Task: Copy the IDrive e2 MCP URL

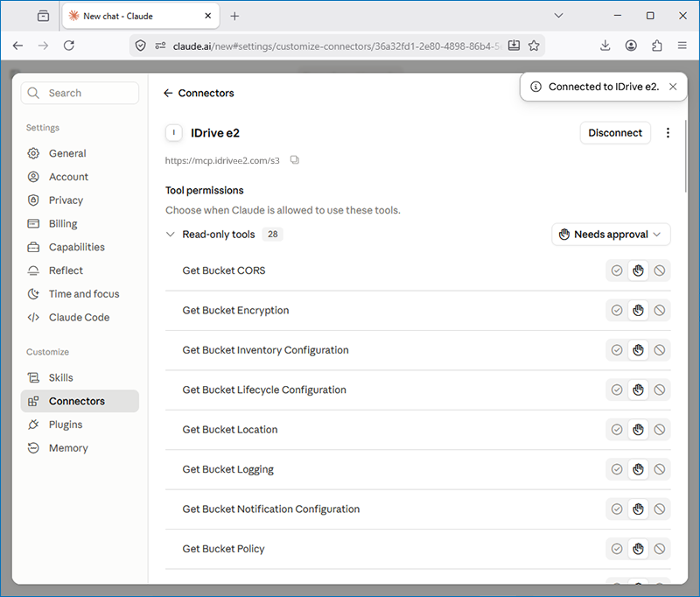Action: (x=295, y=160)
